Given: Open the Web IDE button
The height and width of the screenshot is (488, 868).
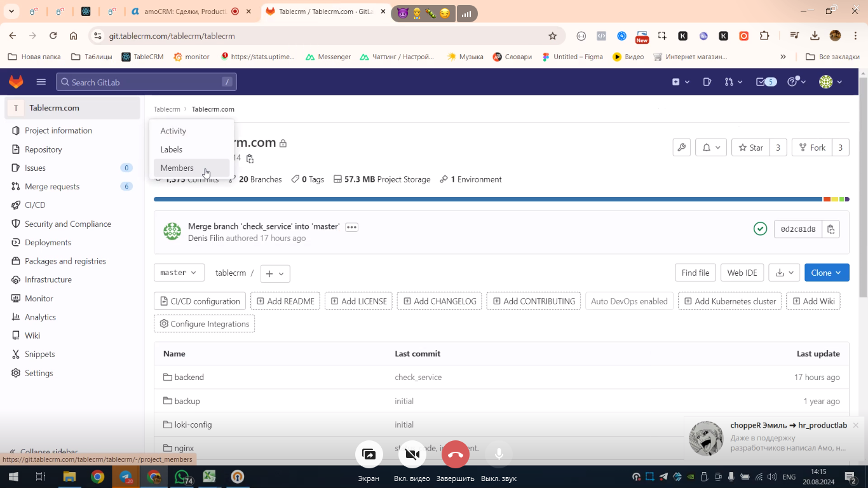Looking at the screenshot, I should pos(742,273).
